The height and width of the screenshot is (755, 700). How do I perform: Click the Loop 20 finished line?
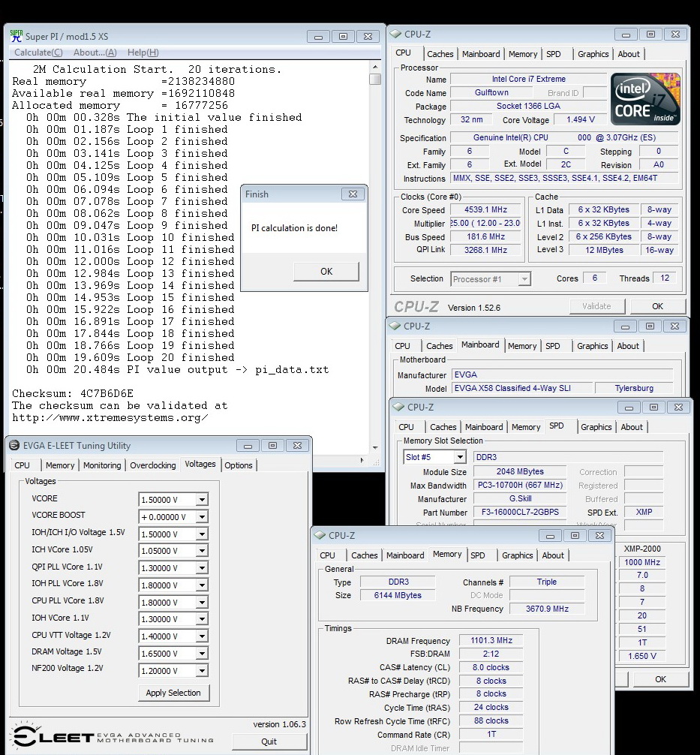coord(130,358)
